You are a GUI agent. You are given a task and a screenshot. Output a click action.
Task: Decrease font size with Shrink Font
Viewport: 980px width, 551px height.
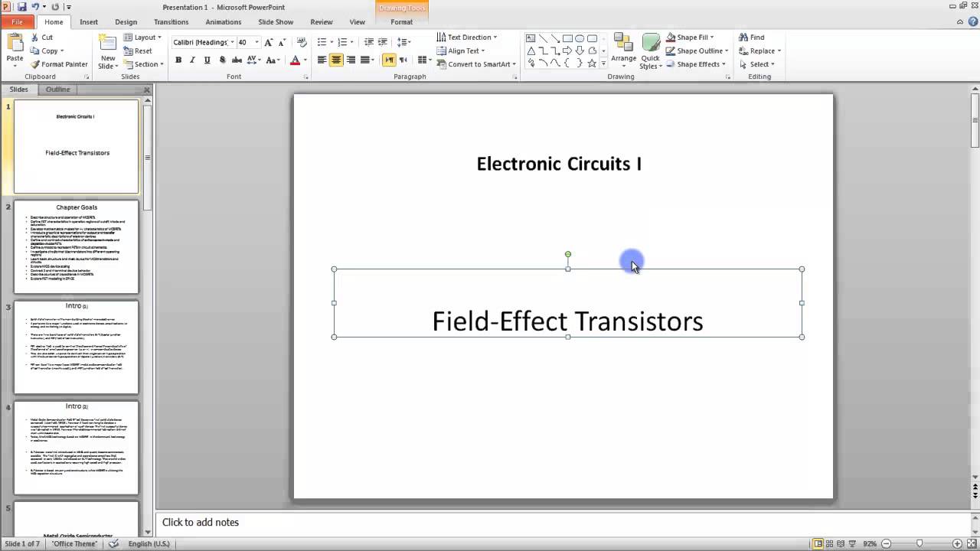point(283,42)
